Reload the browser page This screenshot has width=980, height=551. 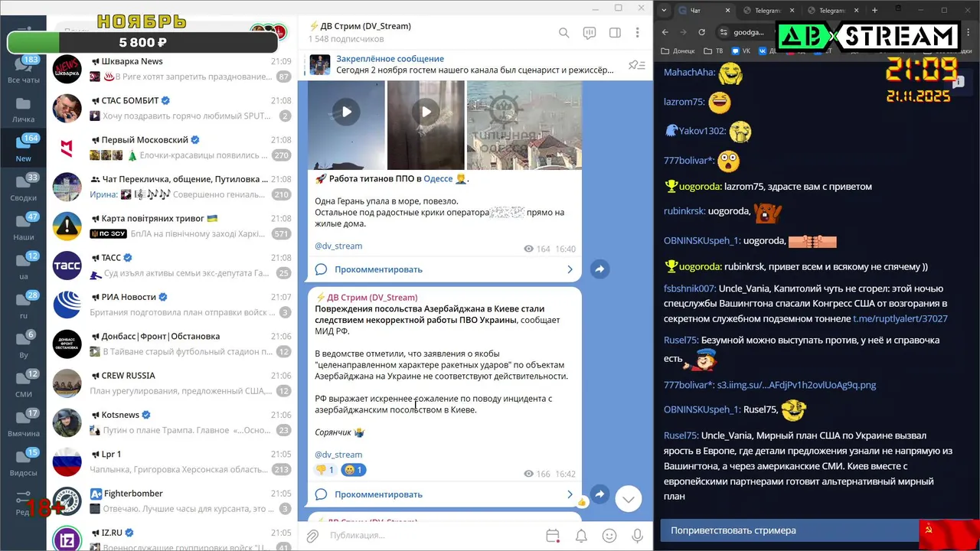[x=701, y=32]
